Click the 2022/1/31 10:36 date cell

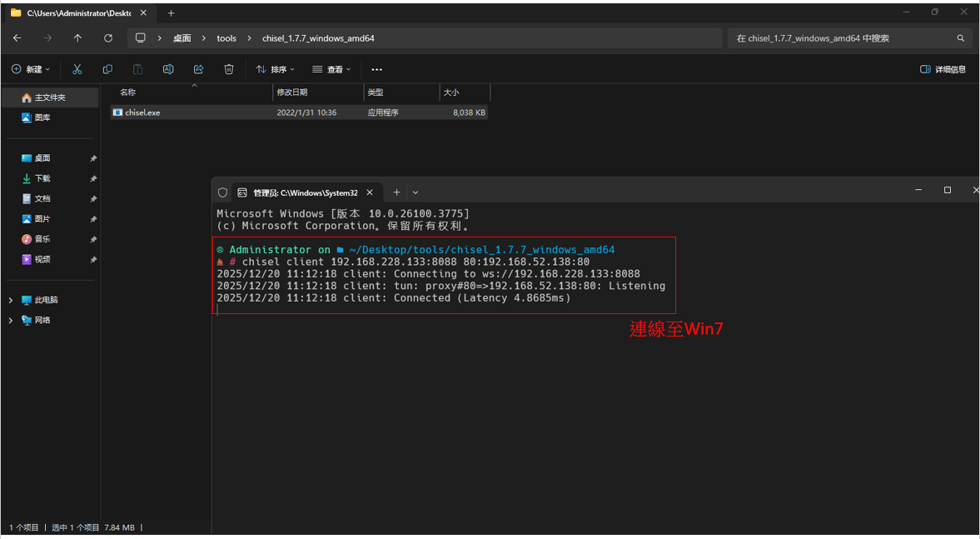(x=307, y=112)
